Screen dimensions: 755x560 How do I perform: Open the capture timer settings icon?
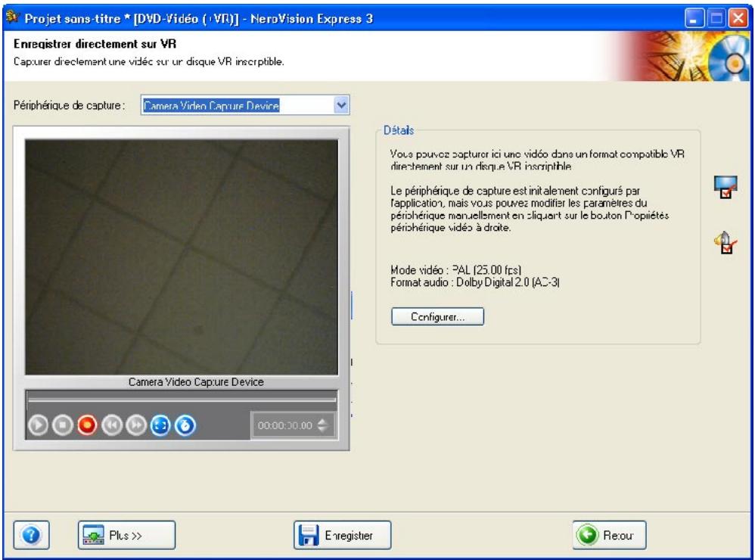pyautogui.click(x=185, y=425)
